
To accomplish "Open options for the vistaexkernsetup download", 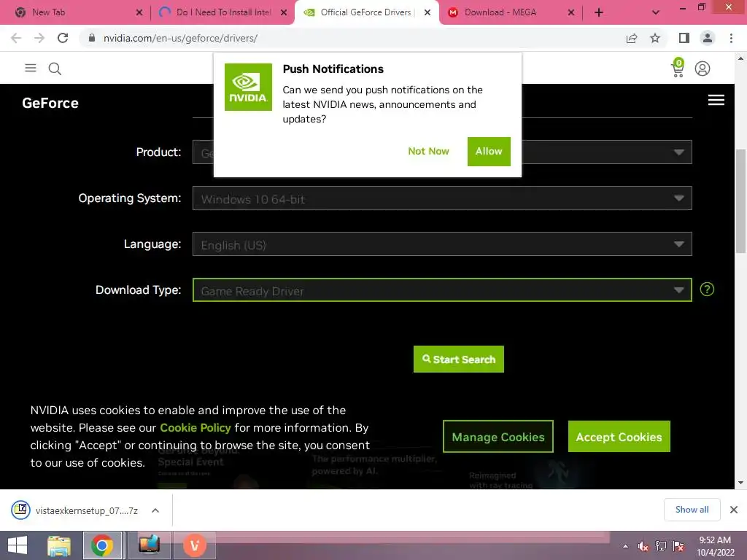I will [x=155, y=510].
